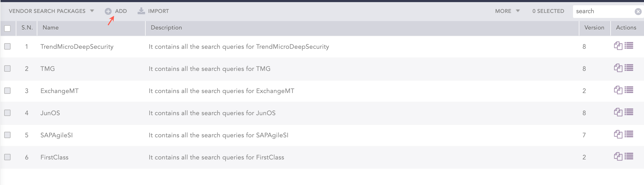The image size is (644, 185).
Task: Click the plus icon next to ADD
Action: (x=109, y=11)
